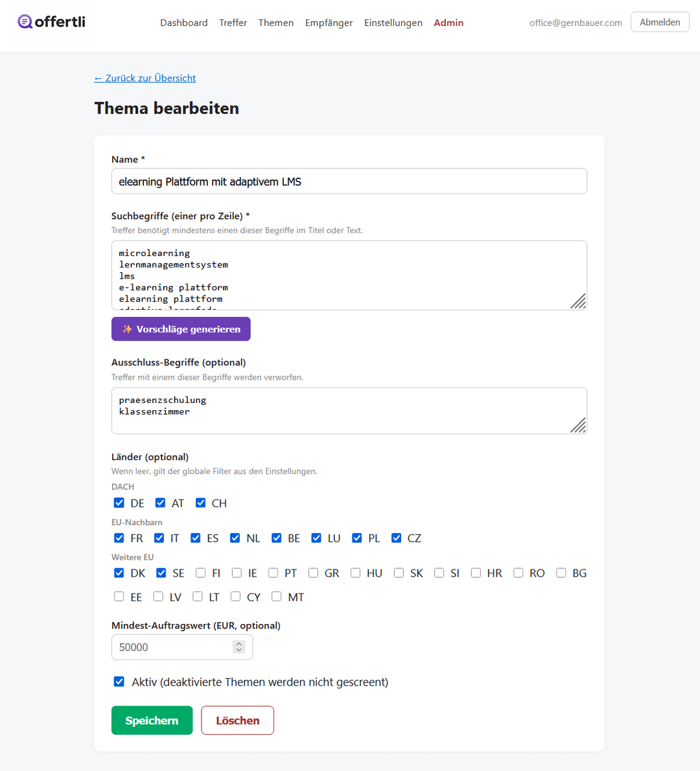This screenshot has width=700, height=771.
Task: Click the Abmelden button
Action: point(660,22)
